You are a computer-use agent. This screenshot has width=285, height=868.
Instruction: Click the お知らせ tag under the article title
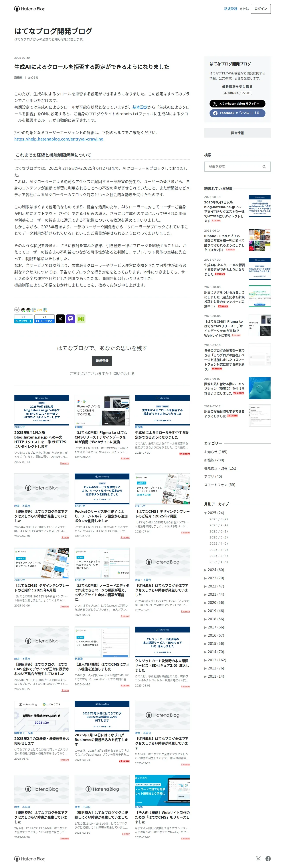pyautogui.click(x=33, y=78)
